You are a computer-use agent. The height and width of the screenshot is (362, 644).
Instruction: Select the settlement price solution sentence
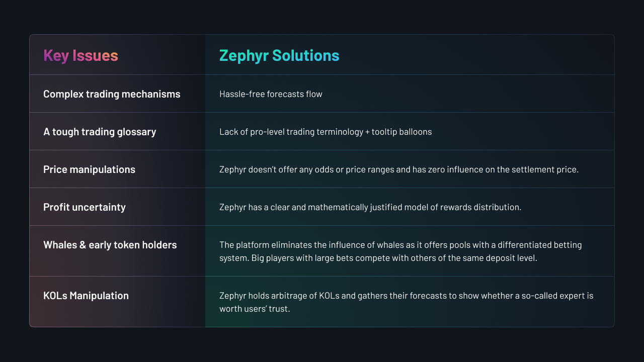[399, 169]
